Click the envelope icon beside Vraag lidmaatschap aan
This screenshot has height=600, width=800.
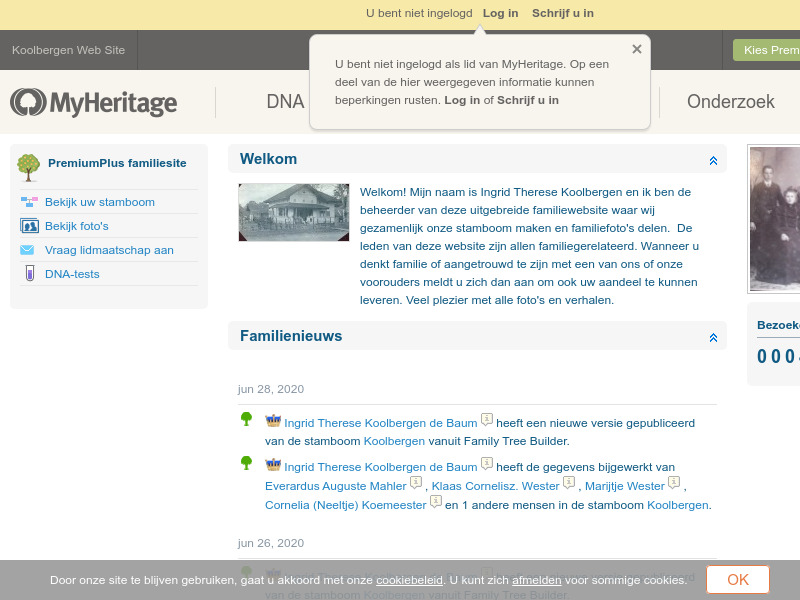click(28, 250)
